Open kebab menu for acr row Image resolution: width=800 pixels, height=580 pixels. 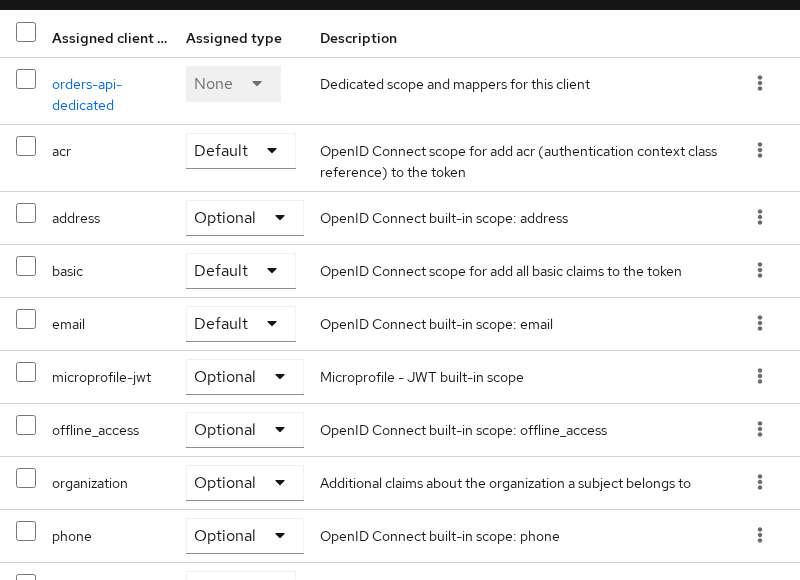click(760, 150)
